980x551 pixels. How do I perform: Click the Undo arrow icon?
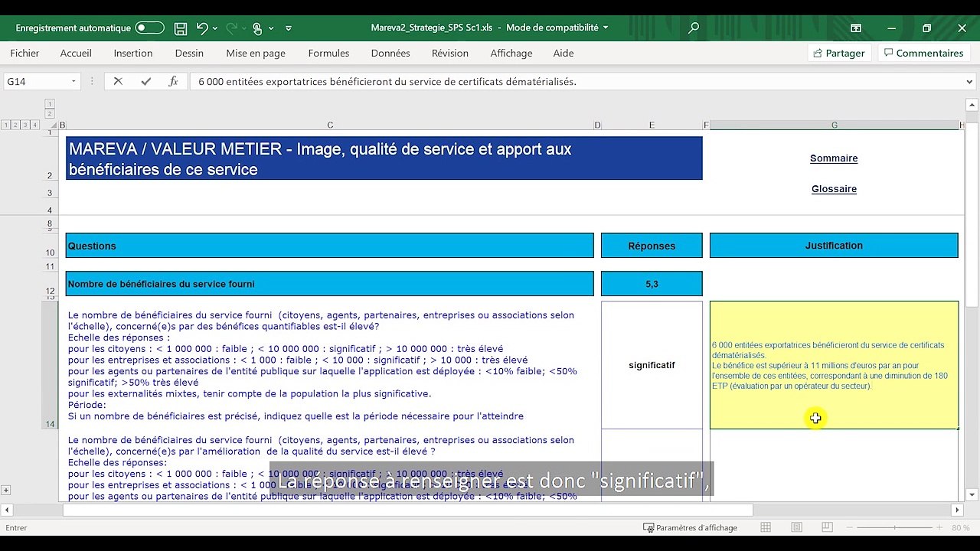201,28
